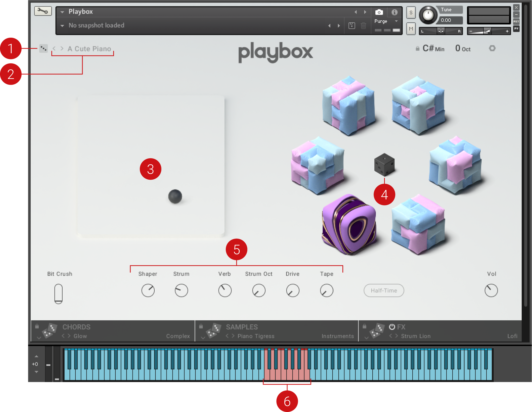Open the settings cog near Oct
The height and width of the screenshot is (412, 532).
[492, 48]
